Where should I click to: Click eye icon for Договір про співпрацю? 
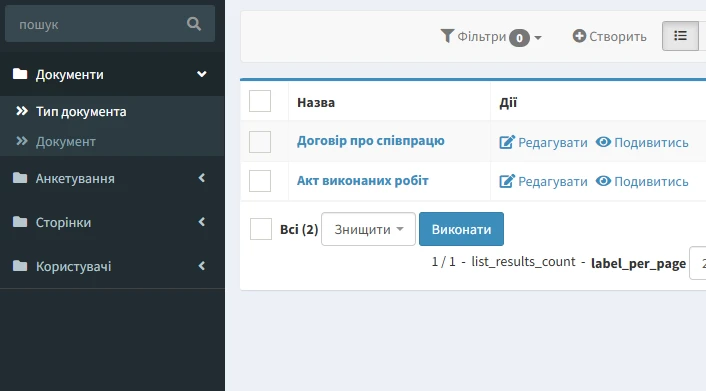pos(603,142)
